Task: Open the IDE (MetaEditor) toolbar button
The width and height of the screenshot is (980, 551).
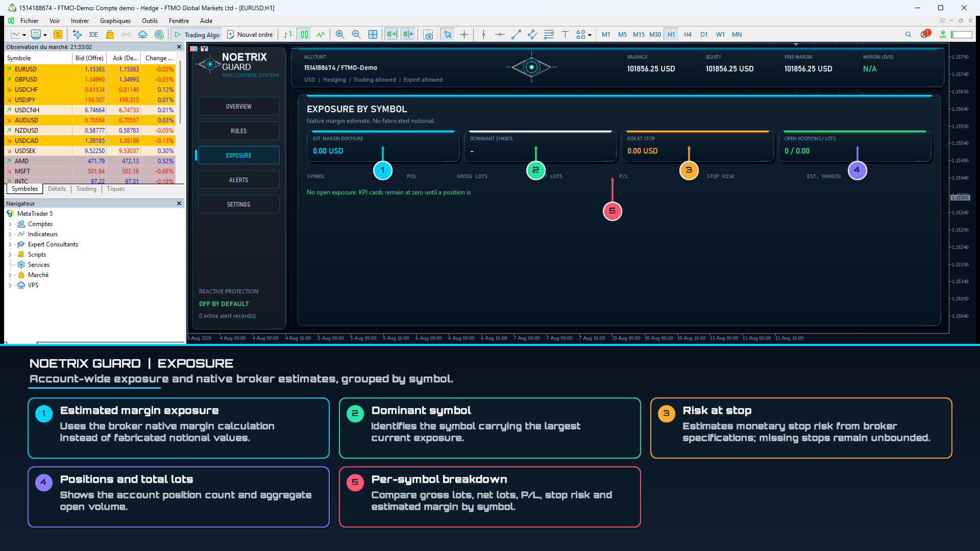Action: 93,35
